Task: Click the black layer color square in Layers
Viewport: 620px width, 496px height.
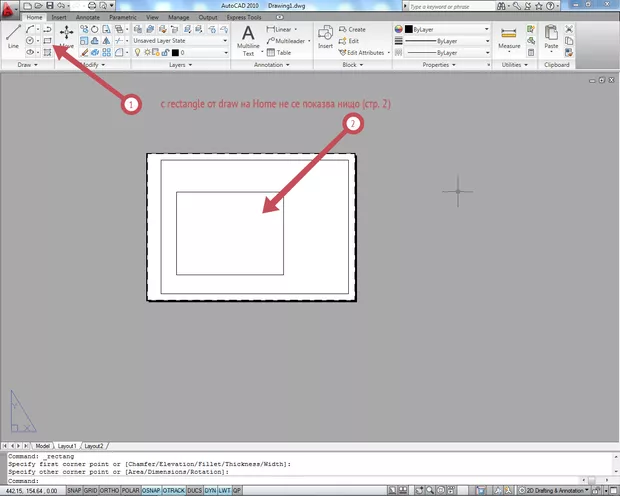Action: (175, 53)
